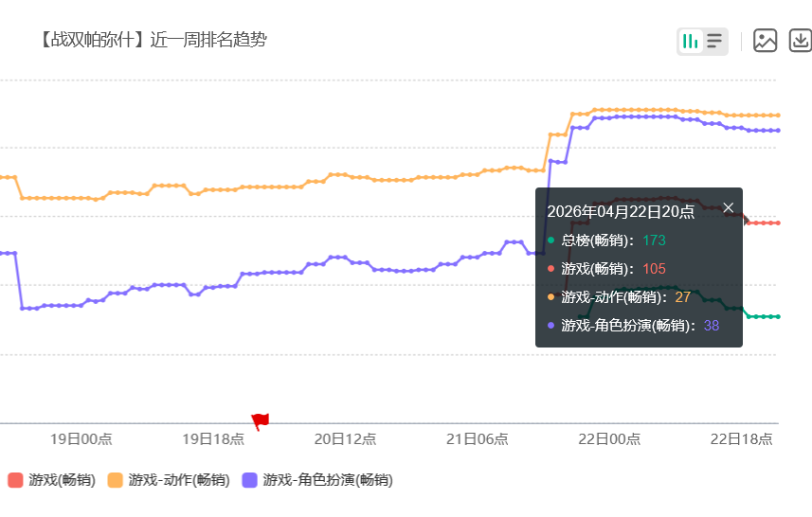This screenshot has width=812, height=517.
Task: Click the red flag marker on the timeline
Action: pos(260,421)
